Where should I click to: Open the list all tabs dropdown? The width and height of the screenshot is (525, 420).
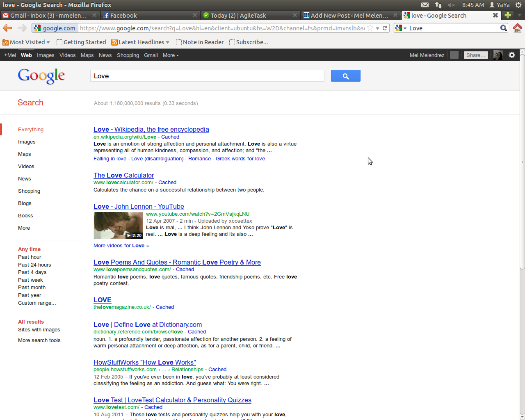pyautogui.click(x=519, y=15)
